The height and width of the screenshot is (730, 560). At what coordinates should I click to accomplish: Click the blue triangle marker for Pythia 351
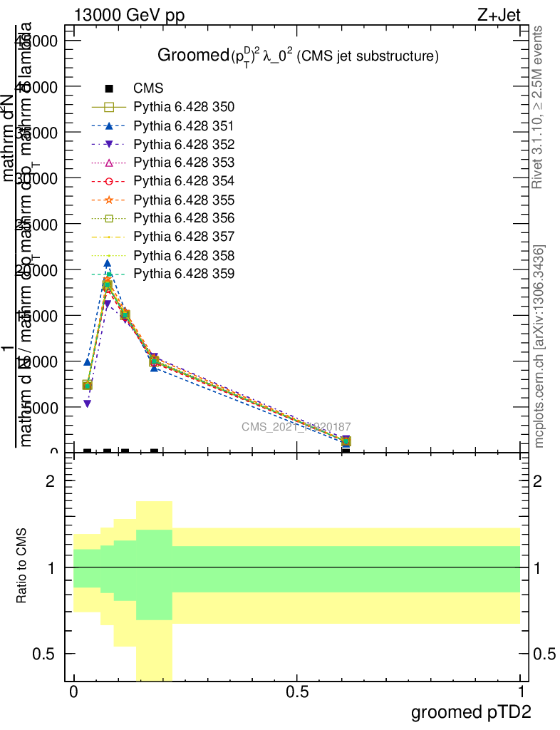click(x=109, y=125)
